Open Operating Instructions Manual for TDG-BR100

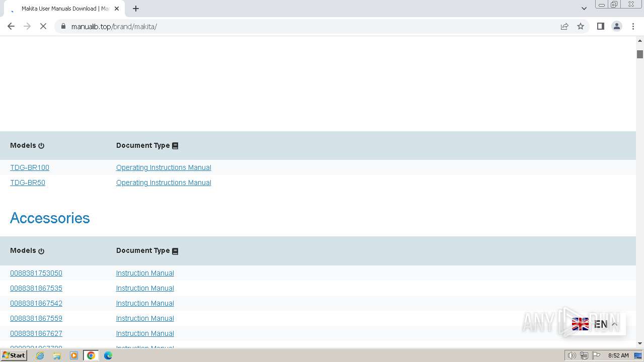pos(164,167)
